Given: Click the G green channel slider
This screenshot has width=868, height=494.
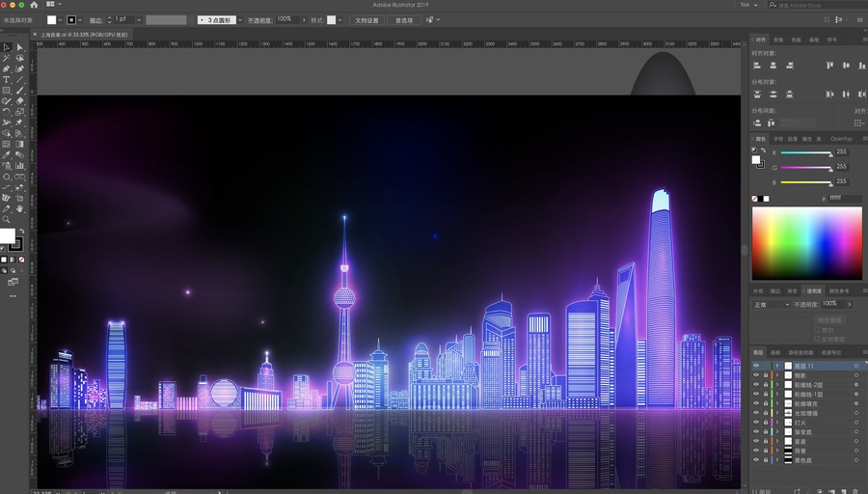Looking at the screenshot, I should point(806,168).
